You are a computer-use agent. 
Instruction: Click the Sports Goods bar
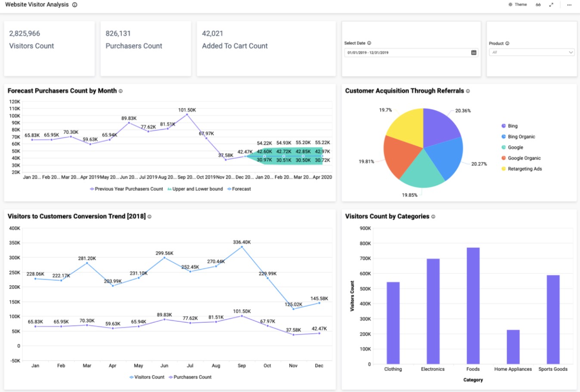pos(553,320)
